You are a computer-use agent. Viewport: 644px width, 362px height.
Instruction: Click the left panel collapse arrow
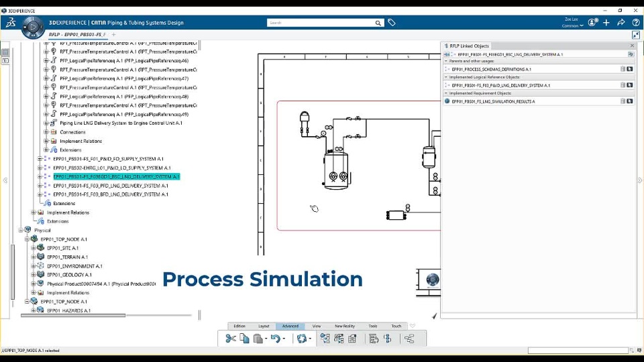point(5,180)
